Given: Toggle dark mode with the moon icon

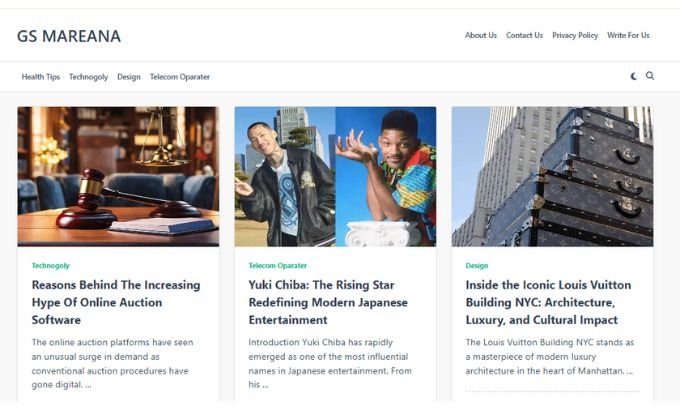Looking at the screenshot, I should click(x=634, y=76).
